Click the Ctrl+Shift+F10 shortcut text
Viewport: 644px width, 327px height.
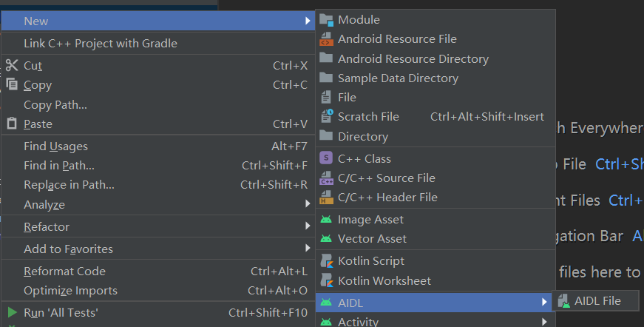pyautogui.click(x=268, y=313)
